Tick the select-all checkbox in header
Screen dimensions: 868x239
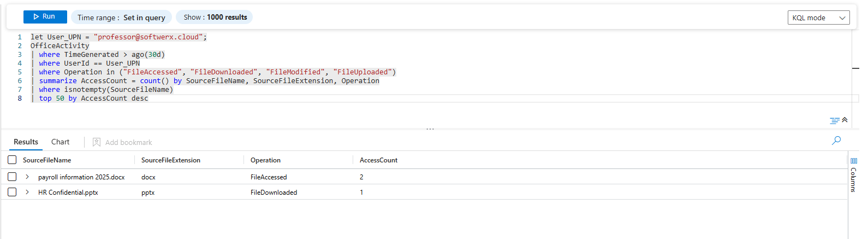point(12,160)
